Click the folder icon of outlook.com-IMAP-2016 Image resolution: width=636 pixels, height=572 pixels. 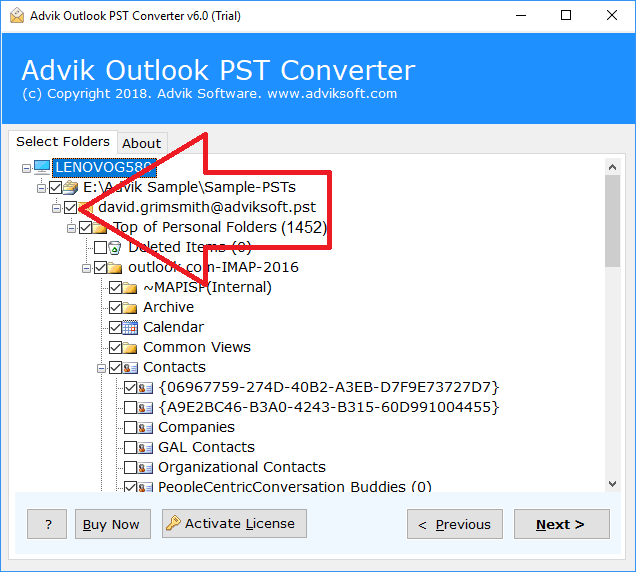(115, 268)
